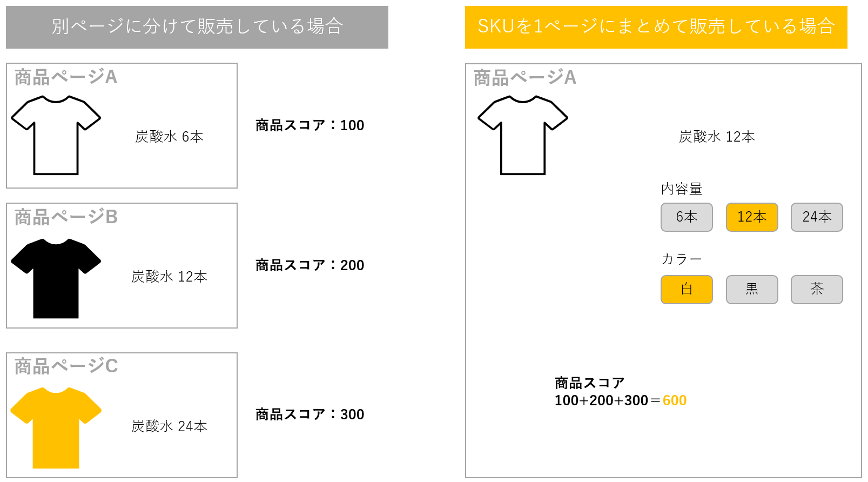
Task: Click the カラー section label
Action: (x=682, y=259)
